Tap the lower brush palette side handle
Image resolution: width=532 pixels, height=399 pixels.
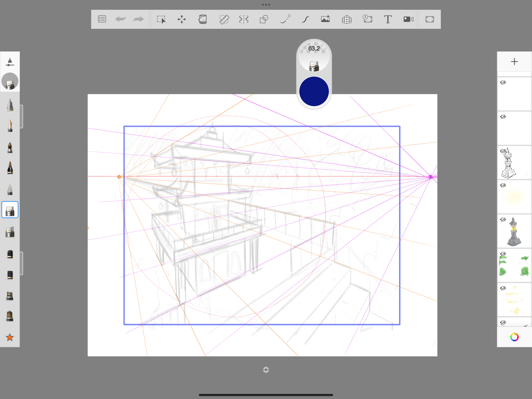tap(21, 263)
